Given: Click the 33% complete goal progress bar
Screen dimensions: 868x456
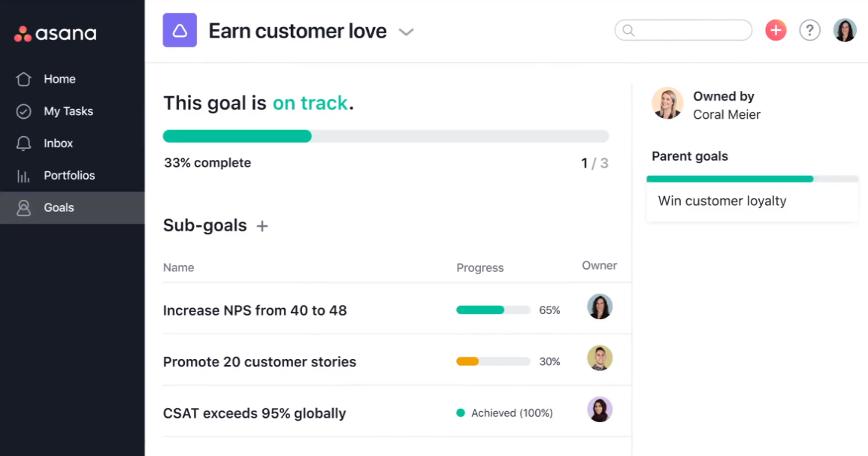Looking at the screenshot, I should pyautogui.click(x=386, y=136).
